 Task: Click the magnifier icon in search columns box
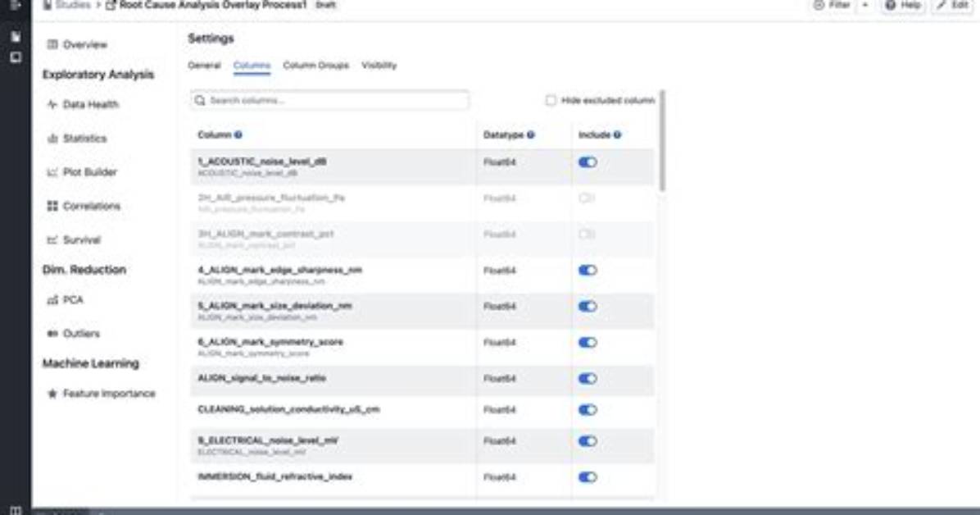pos(200,100)
